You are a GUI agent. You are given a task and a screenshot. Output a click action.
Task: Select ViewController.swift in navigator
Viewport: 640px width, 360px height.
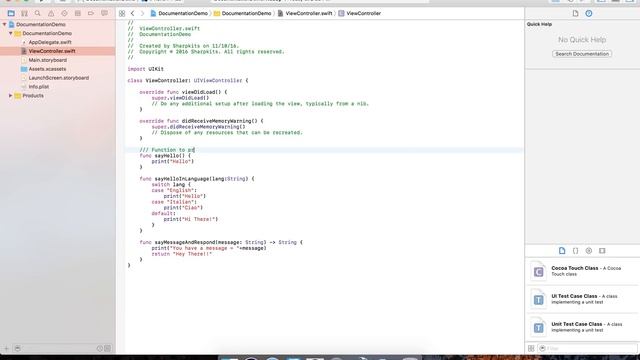[x=58, y=51]
